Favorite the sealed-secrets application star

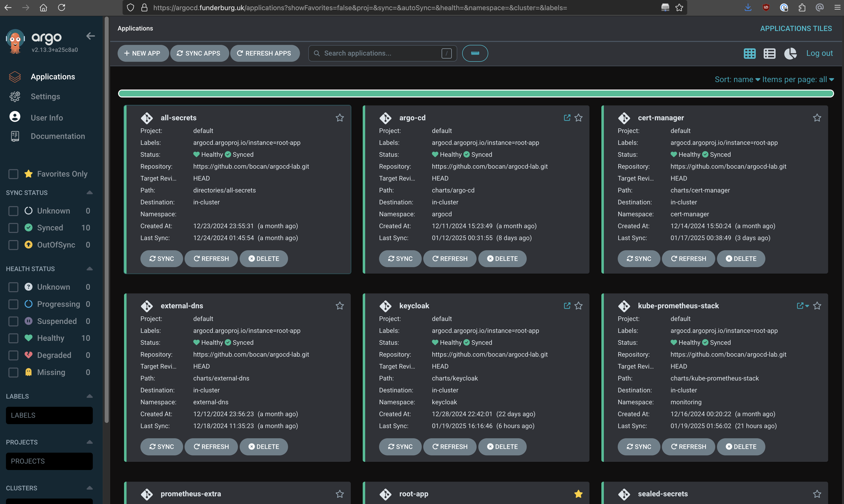pos(817,494)
